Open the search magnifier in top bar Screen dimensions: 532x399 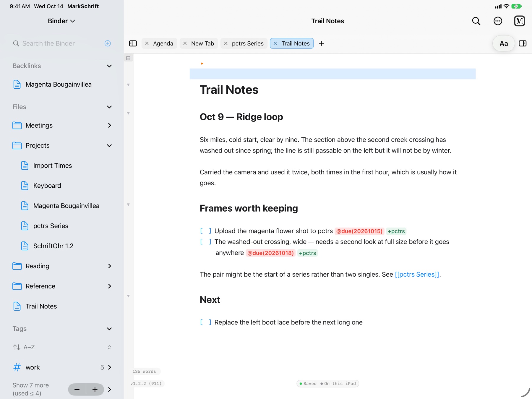476,21
